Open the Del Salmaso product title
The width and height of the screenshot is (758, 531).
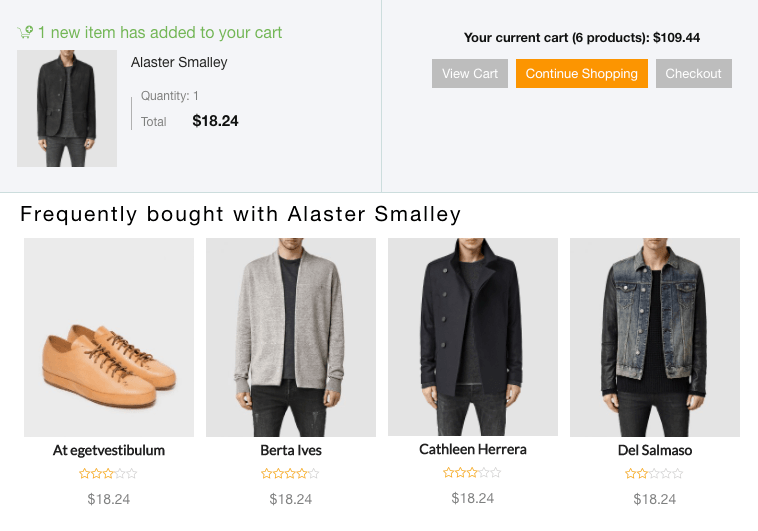click(655, 450)
